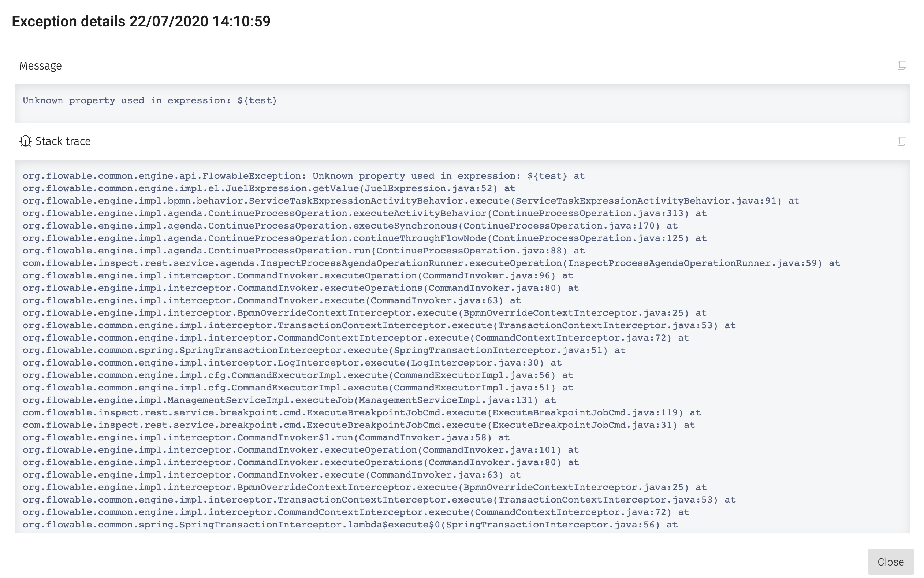Click the Stack trace section header

[63, 141]
